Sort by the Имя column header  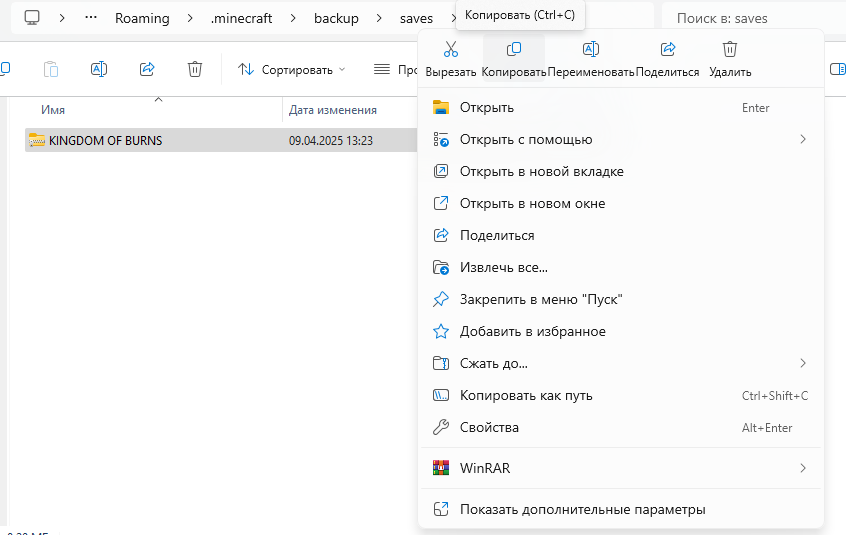(53, 110)
